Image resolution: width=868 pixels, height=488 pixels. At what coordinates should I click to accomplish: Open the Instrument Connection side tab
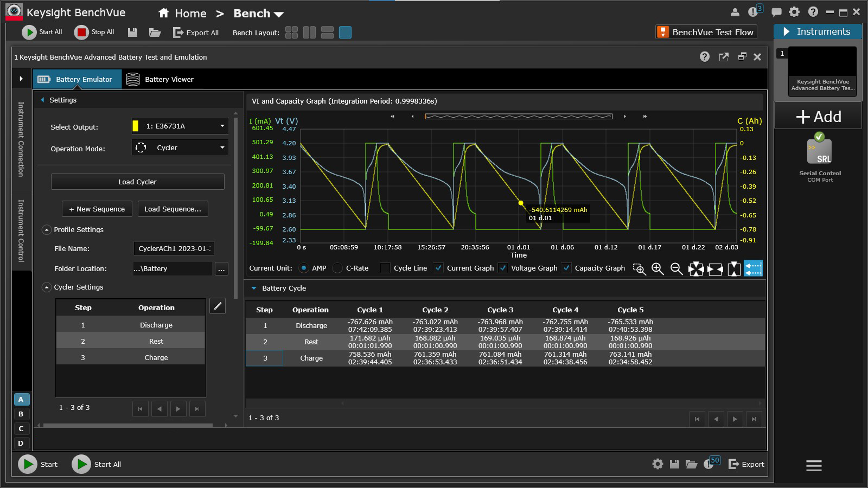click(21, 139)
